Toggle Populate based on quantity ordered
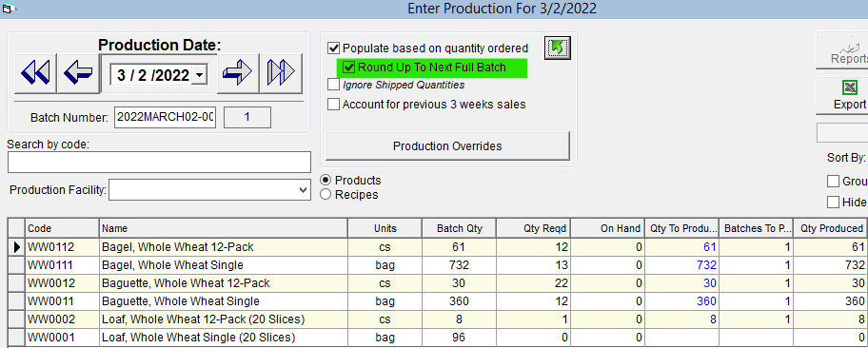This screenshot has height=348, width=868. 334,48
